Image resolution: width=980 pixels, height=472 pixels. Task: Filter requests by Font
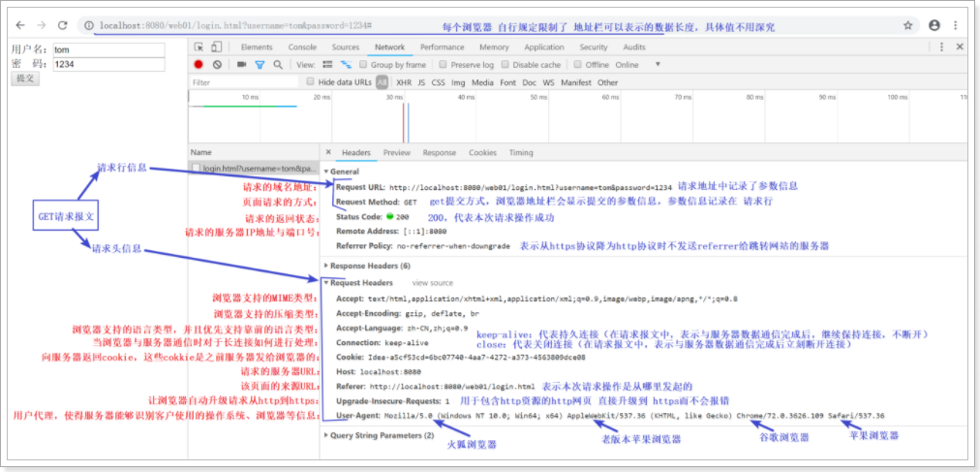(508, 81)
